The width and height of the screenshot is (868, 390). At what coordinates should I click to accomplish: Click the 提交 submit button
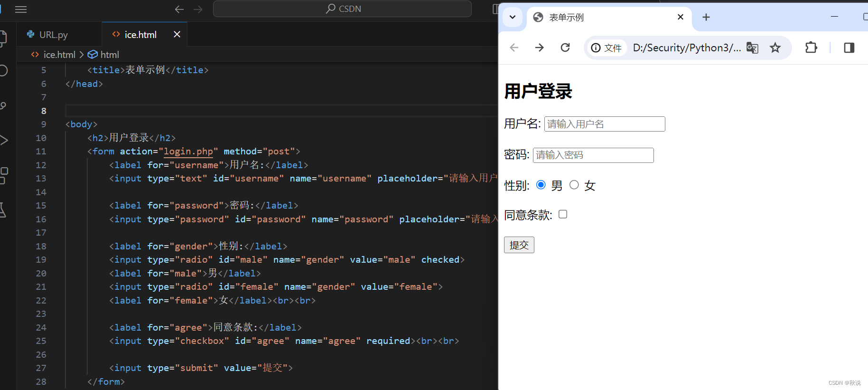click(519, 245)
